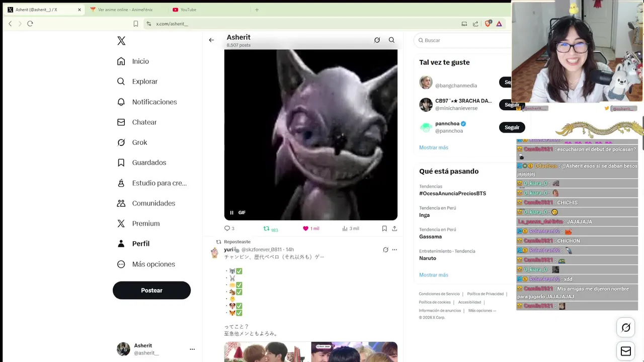644x362 pixels.
Task: Reload the page
Action: (30, 24)
